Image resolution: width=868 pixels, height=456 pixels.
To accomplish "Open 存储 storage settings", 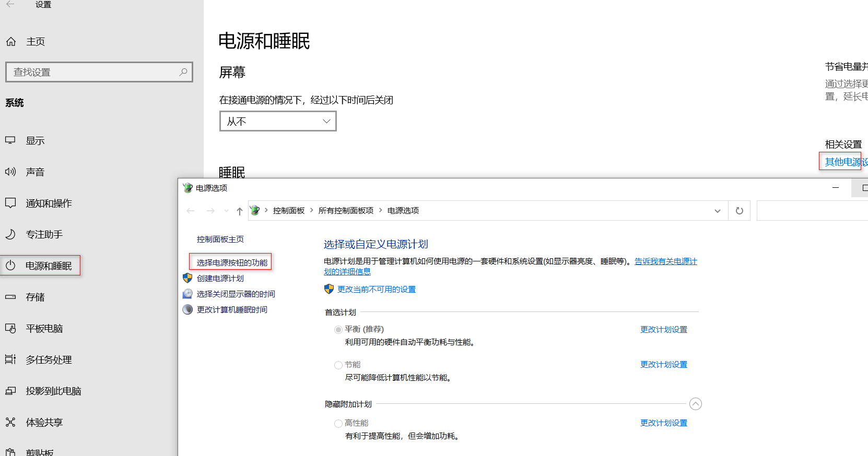I will pyautogui.click(x=36, y=297).
